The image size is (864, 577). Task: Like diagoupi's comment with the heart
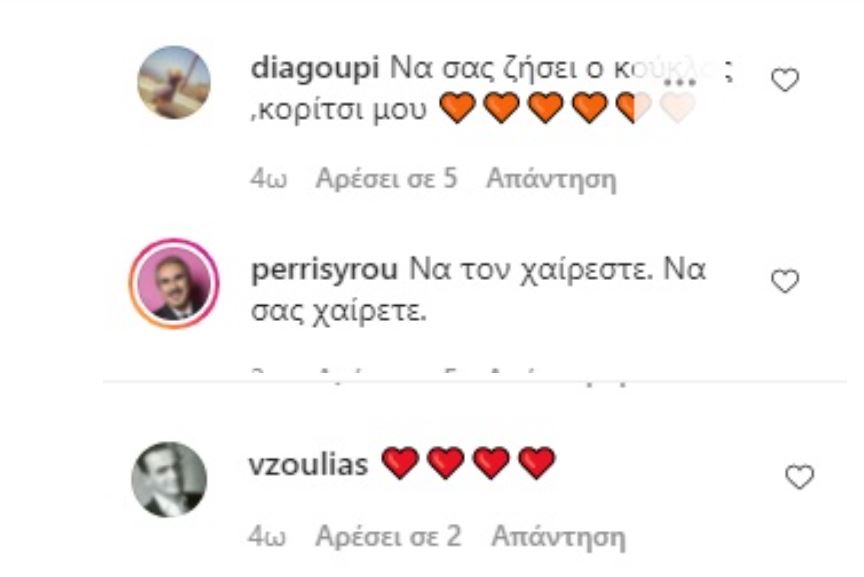click(x=785, y=80)
